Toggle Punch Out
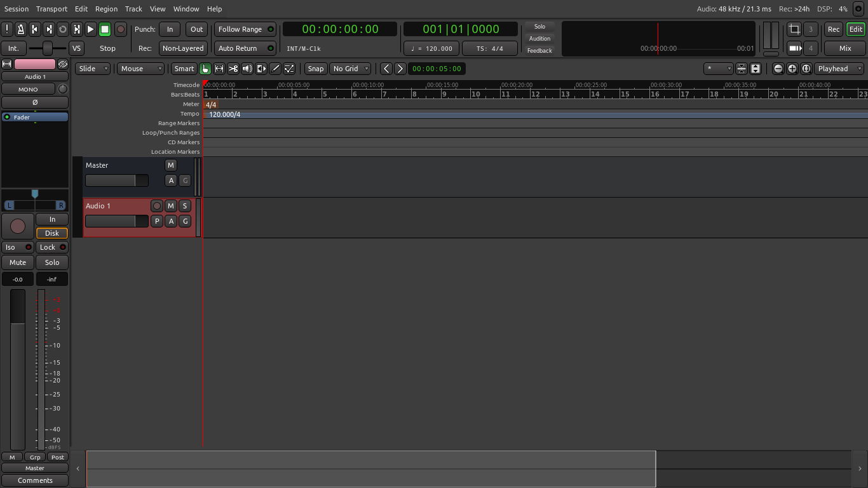 (197, 29)
